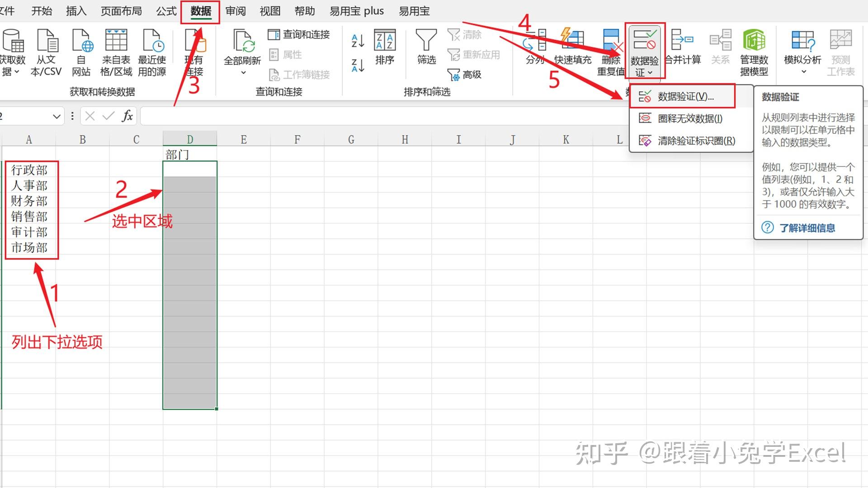Choose 数据验证(V)... from dropdown menu

[685, 96]
